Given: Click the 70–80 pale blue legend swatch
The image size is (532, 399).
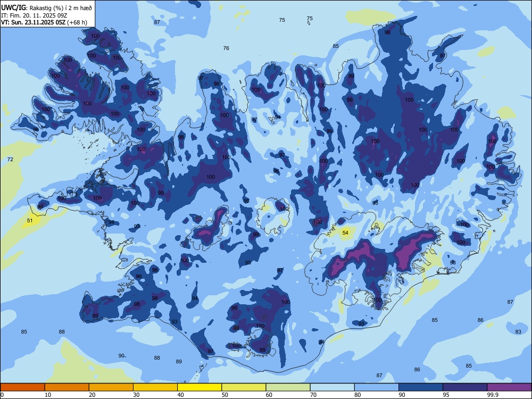Looking at the screenshot, I should click(332, 387).
